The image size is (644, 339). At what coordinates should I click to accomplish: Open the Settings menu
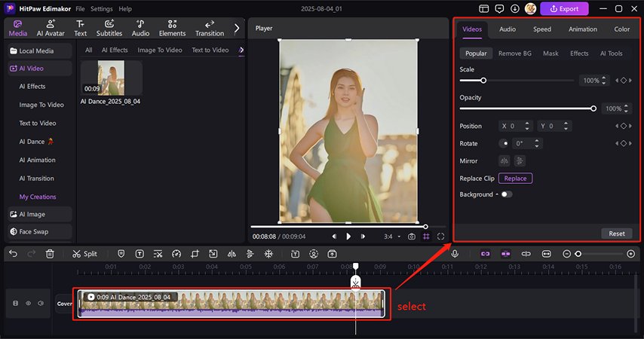pyautogui.click(x=102, y=8)
